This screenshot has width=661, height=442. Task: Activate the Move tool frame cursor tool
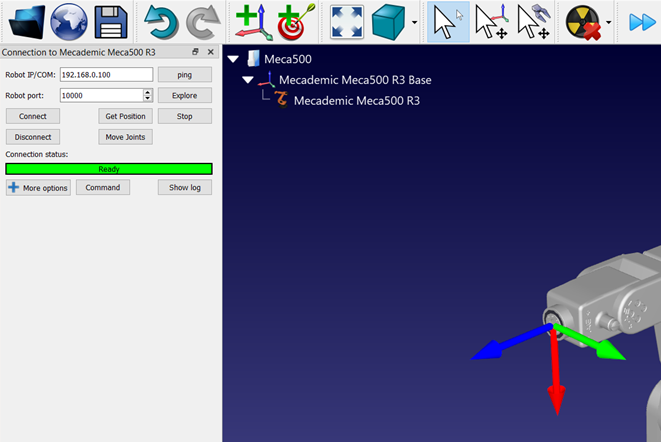tap(535, 21)
